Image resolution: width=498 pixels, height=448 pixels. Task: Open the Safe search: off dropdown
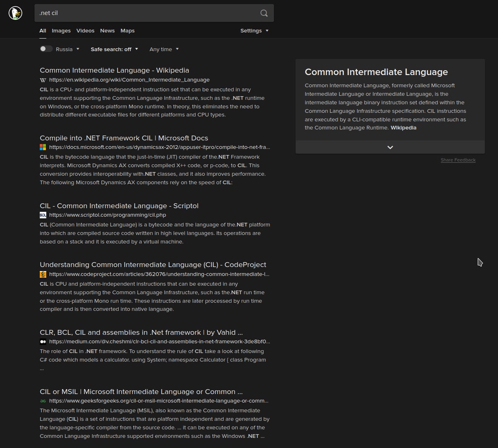click(x=114, y=49)
